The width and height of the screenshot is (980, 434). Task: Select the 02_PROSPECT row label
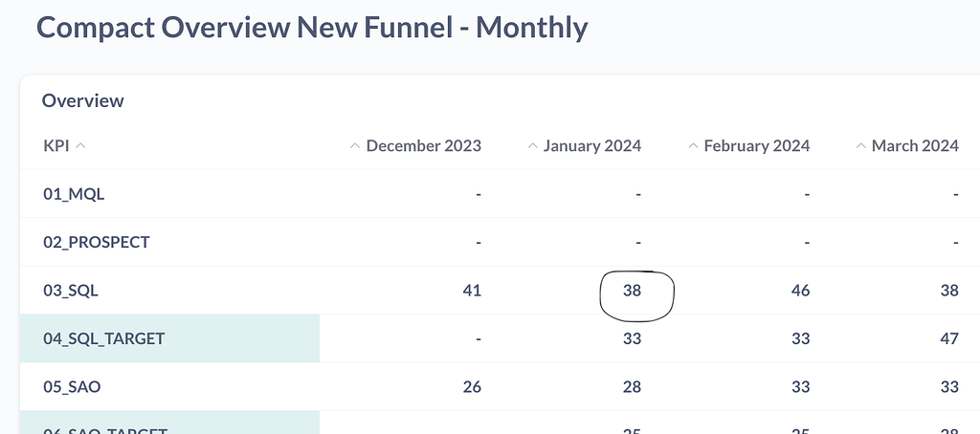[x=97, y=242]
